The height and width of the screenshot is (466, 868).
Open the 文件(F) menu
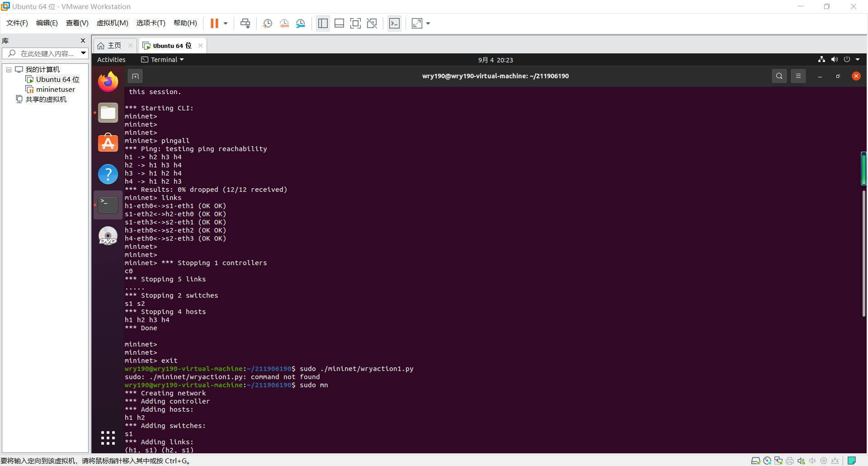pos(17,23)
